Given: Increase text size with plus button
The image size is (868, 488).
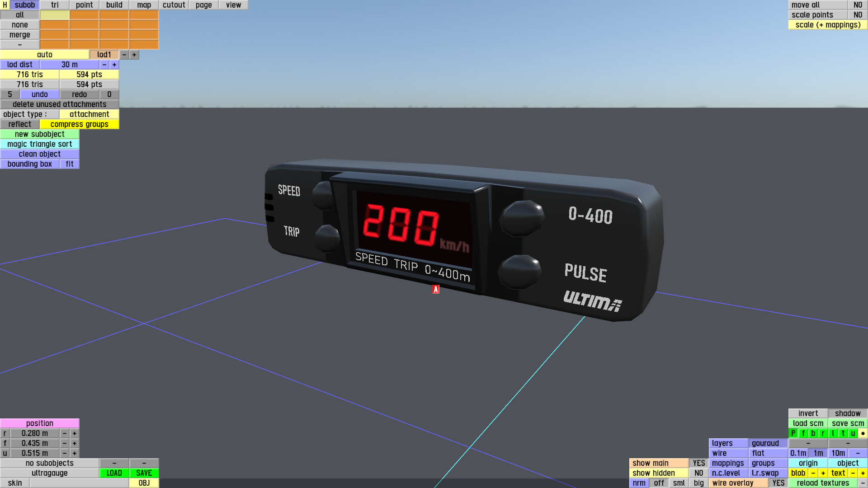Looking at the screenshot, I should (x=863, y=473).
